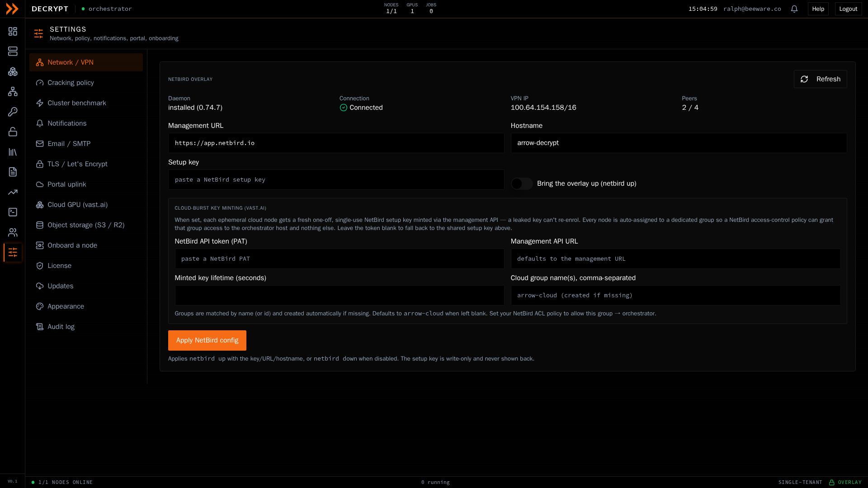Click the GPUS counter in header
The image size is (868, 488).
click(x=412, y=9)
